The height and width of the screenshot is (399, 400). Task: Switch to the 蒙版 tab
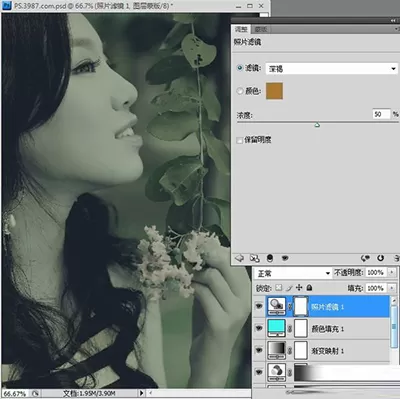pyautogui.click(x=260, y=29)
